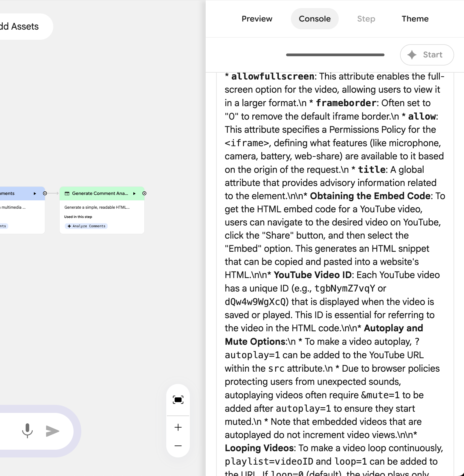The image size is (464, 476).
Task: Click the 'multimedia ...' text in blue node
Action: [x=13, y=207]
